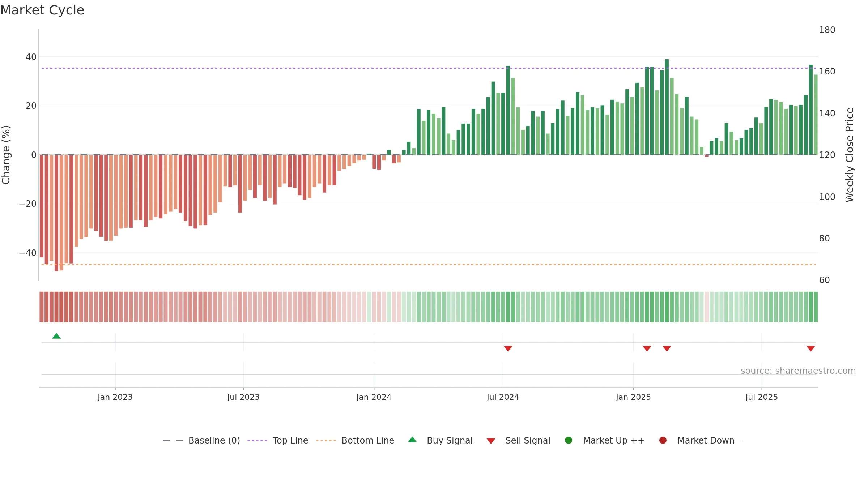Click the Market Cycle chart title
This screenshot has width=868, height=488.
click(x=42, y=10)
